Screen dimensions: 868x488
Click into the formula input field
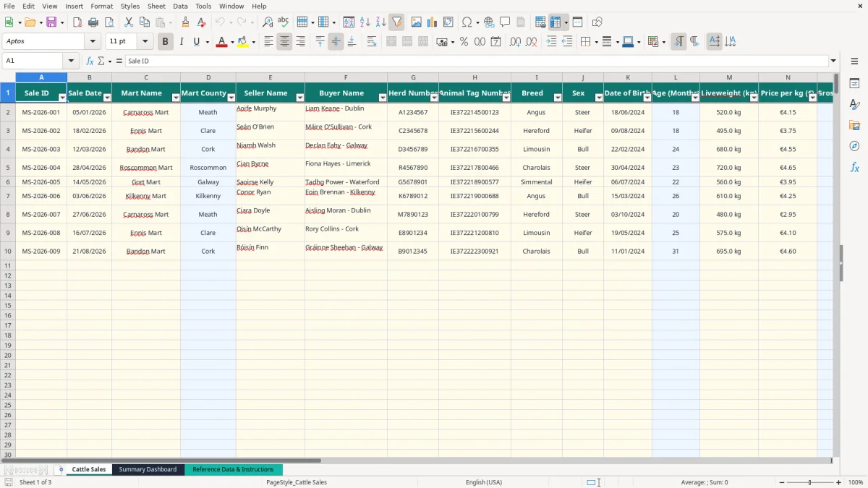point(477,61)
